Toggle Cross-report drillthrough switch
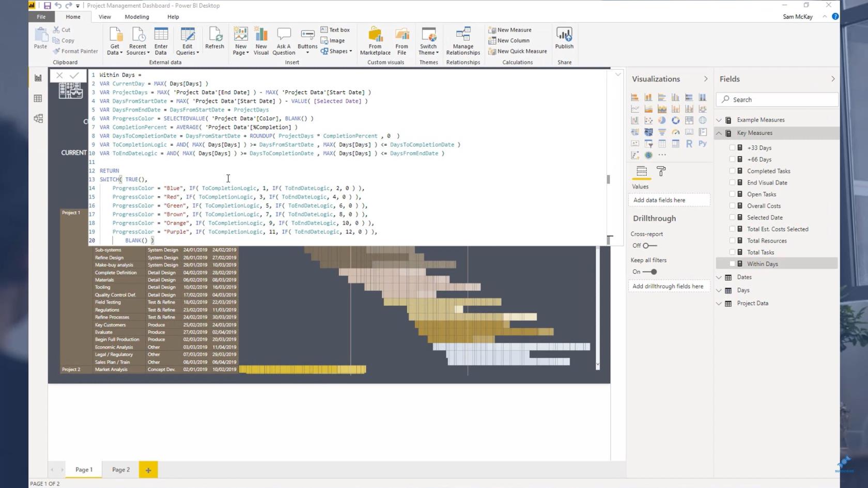868x488 pixels. pyautogui.click(x=649, y=246)
